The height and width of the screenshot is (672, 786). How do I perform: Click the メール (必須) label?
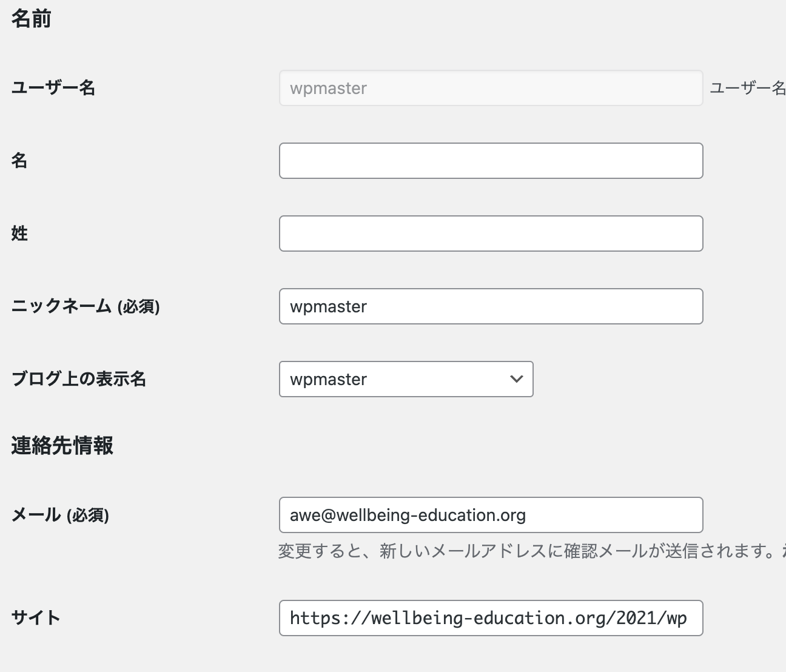tap(60, 515)
